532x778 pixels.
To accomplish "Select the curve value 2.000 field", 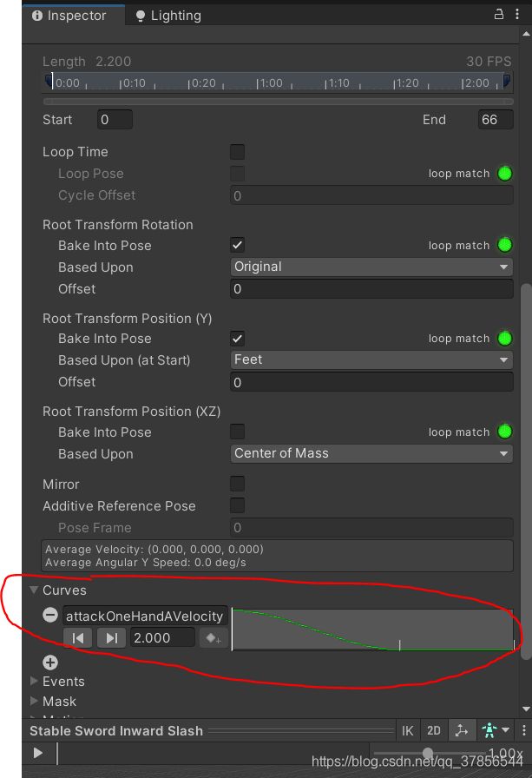I will tap(162, 637).
